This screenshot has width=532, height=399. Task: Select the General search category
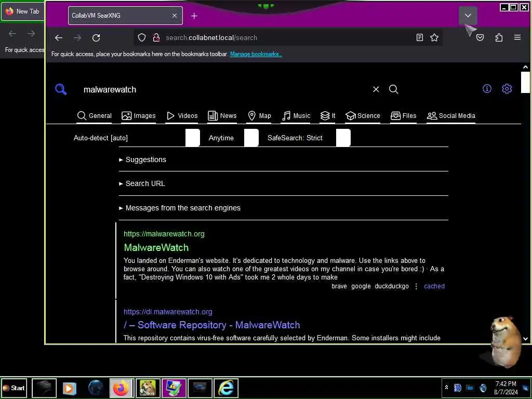coord(95,116)
